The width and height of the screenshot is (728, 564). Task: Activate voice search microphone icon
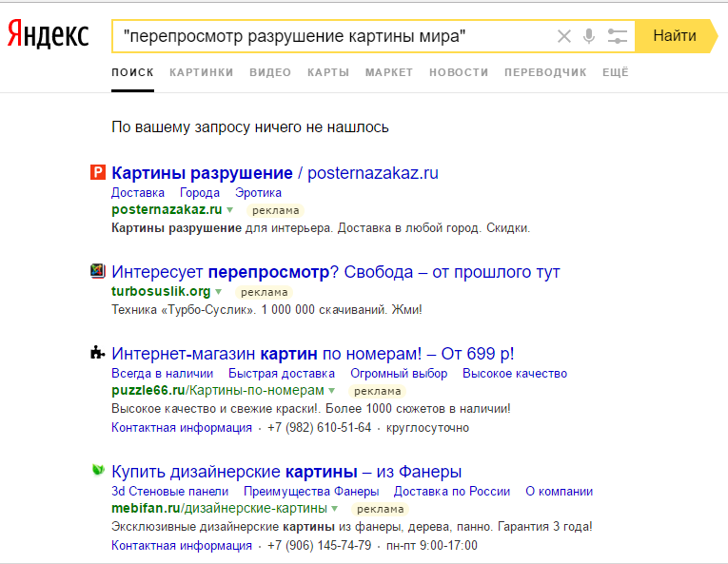click(x=589, y=36)
